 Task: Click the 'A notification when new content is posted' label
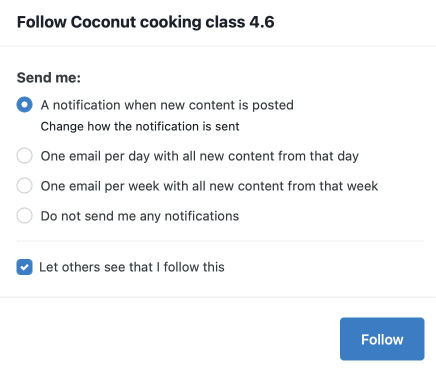coord(167,105)
